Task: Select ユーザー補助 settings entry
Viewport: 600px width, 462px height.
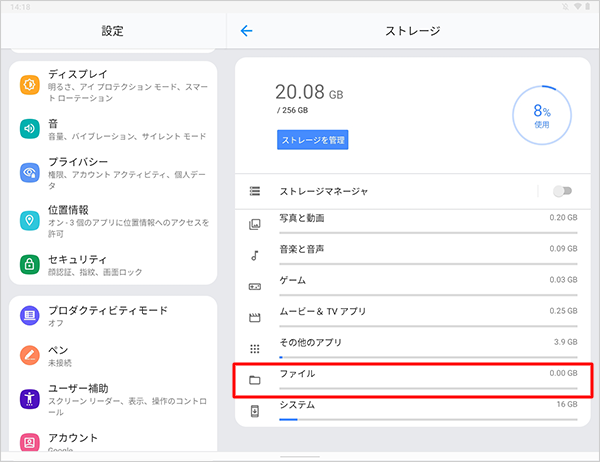Action: pos(113,399)
